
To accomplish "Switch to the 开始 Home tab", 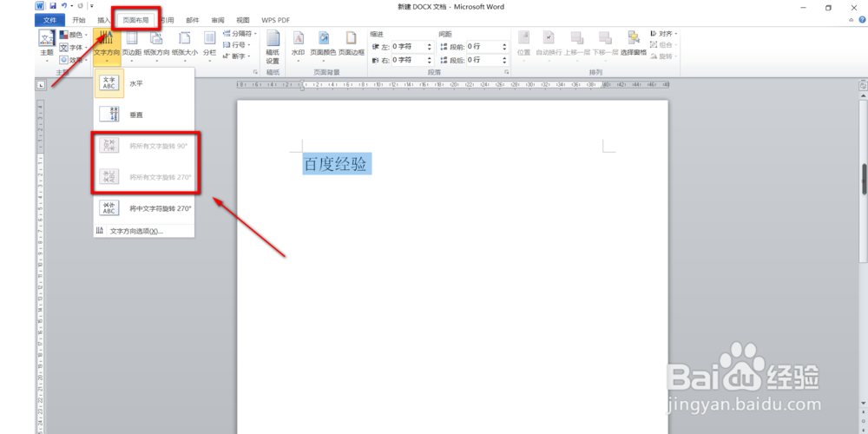I will click(x=79, y=20).
